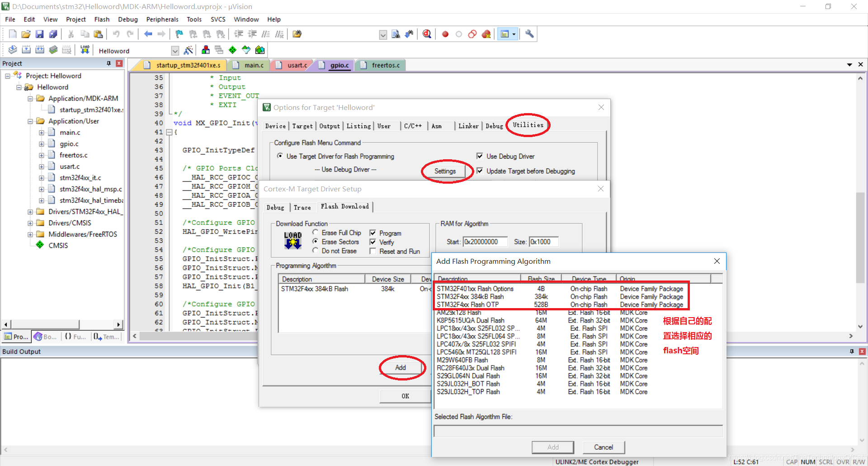Image resolution: width=868 pixels, height=466 pixels.
Task: Enable Reset and Run checkbox
Action: coord(373,251)
